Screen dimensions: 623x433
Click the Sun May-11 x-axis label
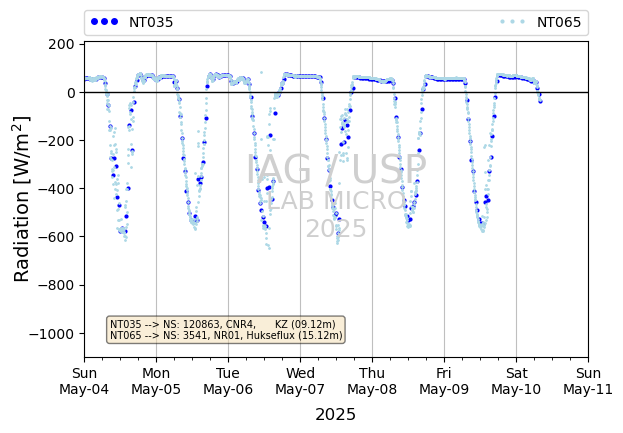[x=588, y=381]
